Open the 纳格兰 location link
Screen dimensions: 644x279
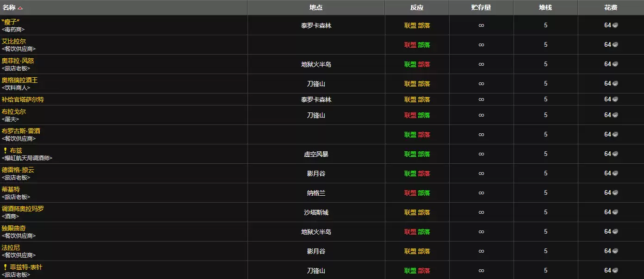[x=316, y=192]
